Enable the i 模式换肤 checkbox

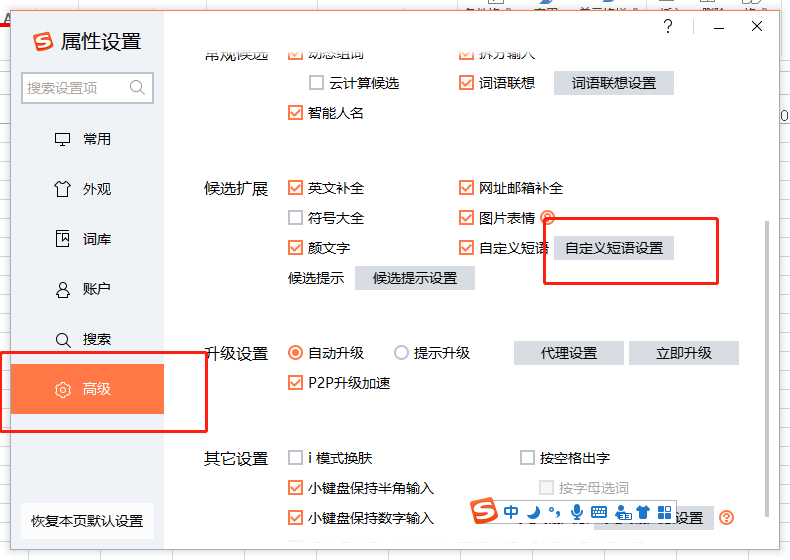295,458
